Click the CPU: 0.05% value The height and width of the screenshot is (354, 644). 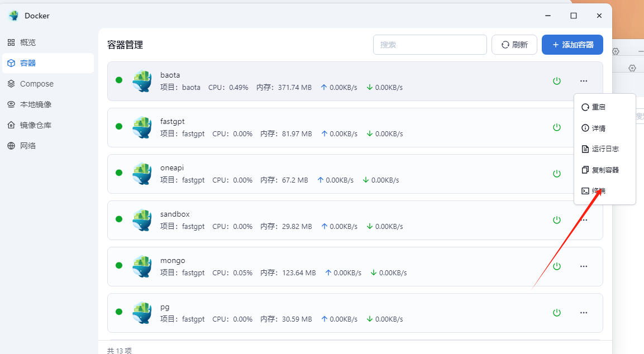[232, 272]
